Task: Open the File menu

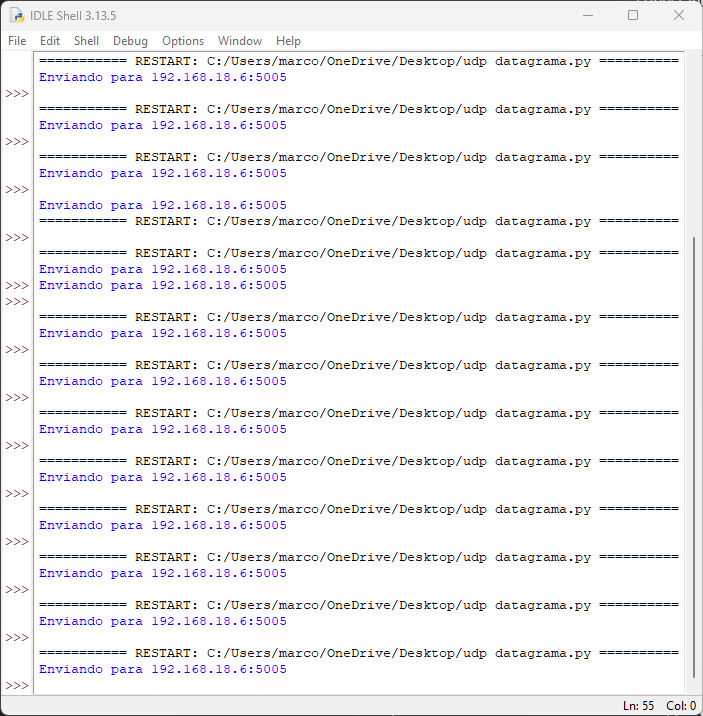Action: click(17, 41)
